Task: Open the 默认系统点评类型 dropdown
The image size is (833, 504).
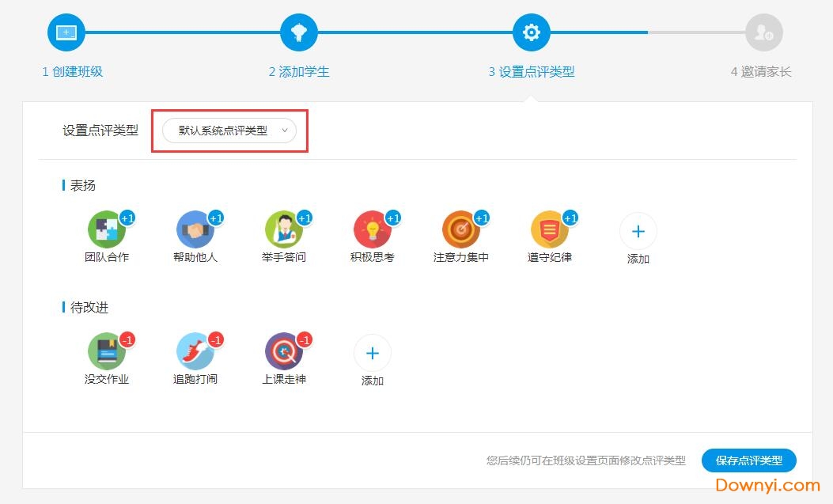Action: 229,131
